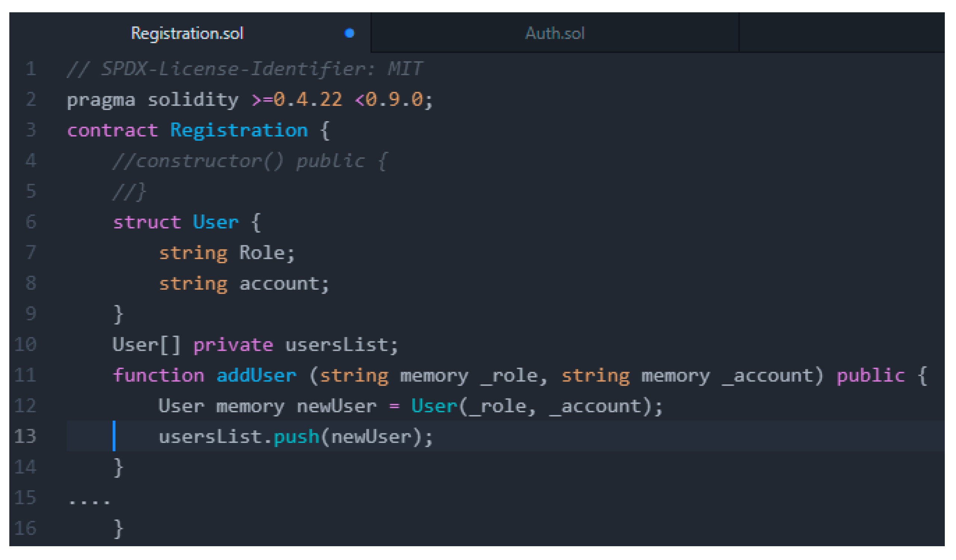Click the push method call
Screen dimensions: 956x560
(296, 437)
